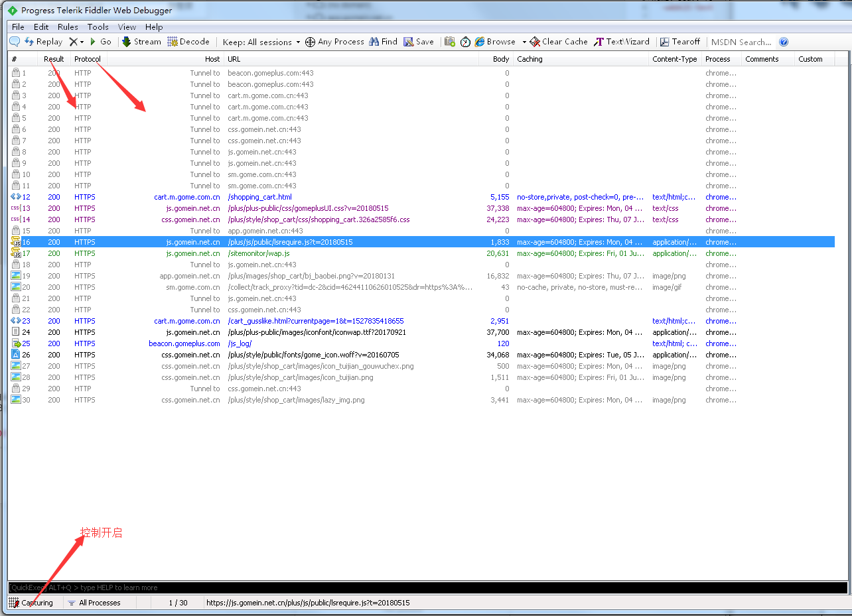This screenshot has height=616, width=852.
Task: Click the blue help question icon
Action: pyautogui.click(x=784, y=42)
